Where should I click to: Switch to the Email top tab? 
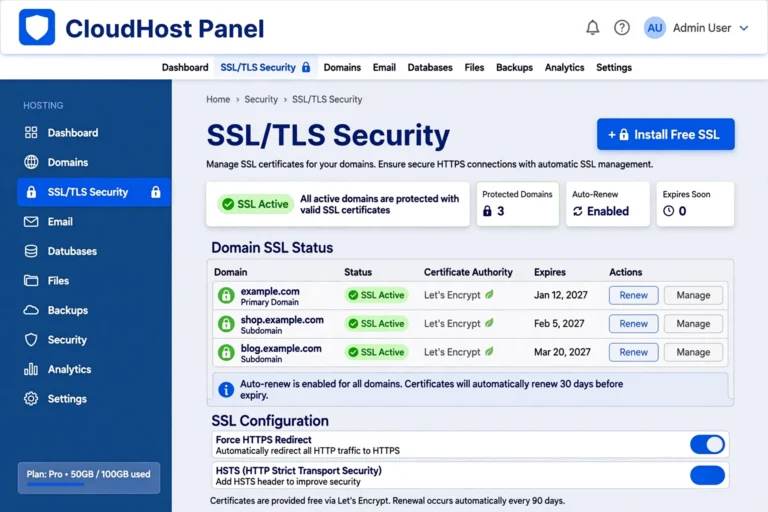(384, 68)
